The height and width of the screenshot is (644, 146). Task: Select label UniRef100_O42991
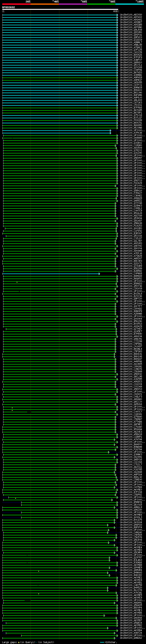coord(131,457)
